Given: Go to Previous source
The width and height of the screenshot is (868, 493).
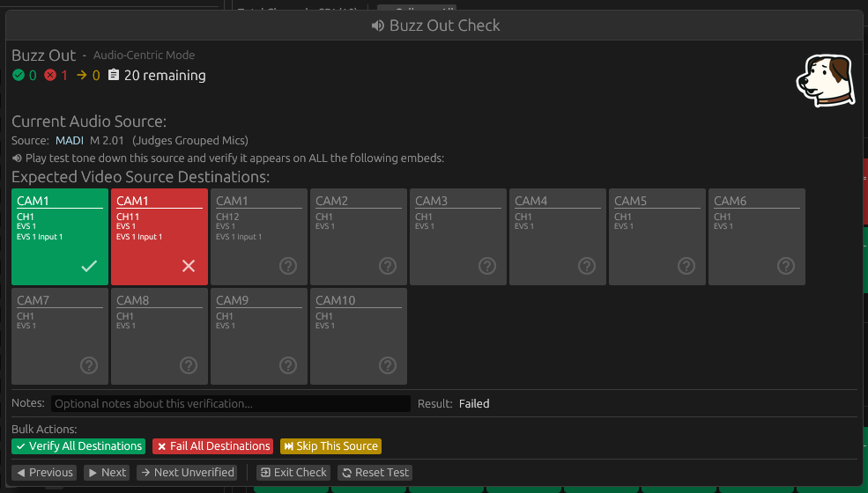Looking at the screenshot, I should [44, 473].
